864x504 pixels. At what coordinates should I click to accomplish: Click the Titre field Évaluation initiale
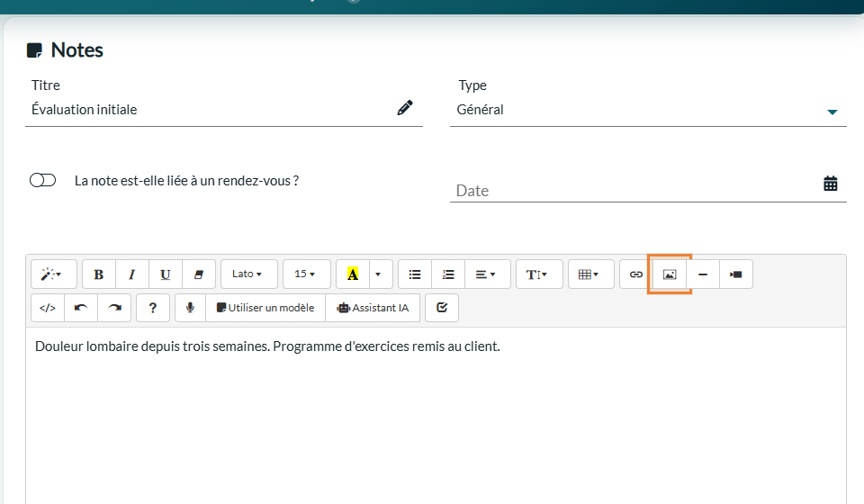click(224, 110)
